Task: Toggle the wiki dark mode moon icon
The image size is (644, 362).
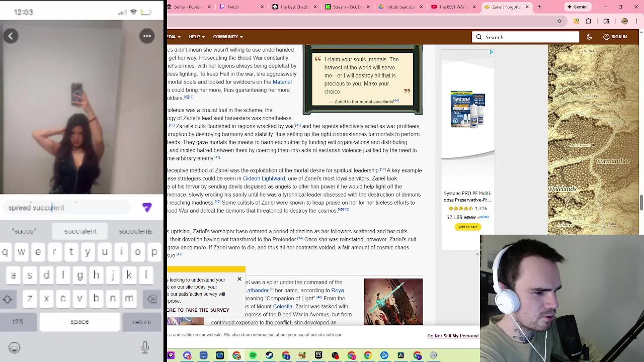Action: (589, 37)
